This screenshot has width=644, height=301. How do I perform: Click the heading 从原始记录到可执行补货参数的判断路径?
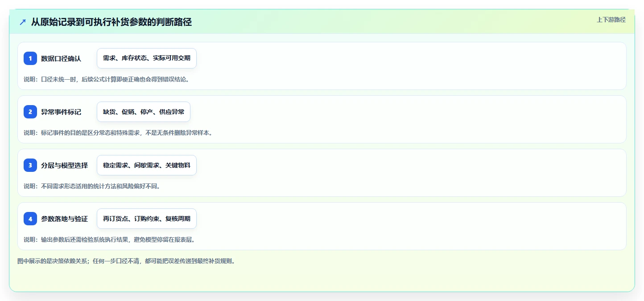(x=111, y=22)
